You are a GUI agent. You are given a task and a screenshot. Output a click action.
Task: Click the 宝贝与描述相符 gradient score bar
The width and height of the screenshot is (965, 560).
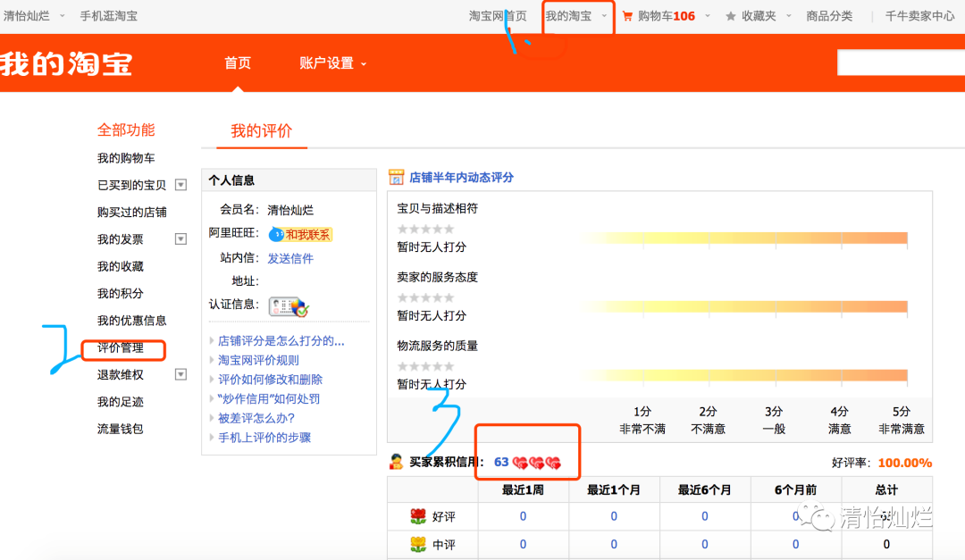(743, 238)
